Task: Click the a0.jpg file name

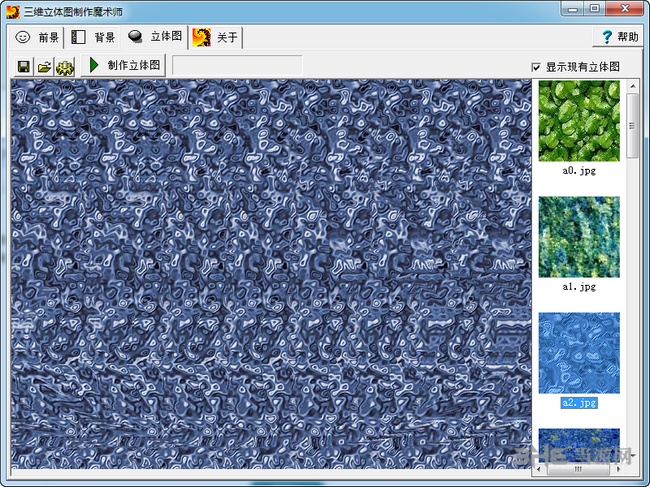Action: pyautogui.click(x=579, y=170)
